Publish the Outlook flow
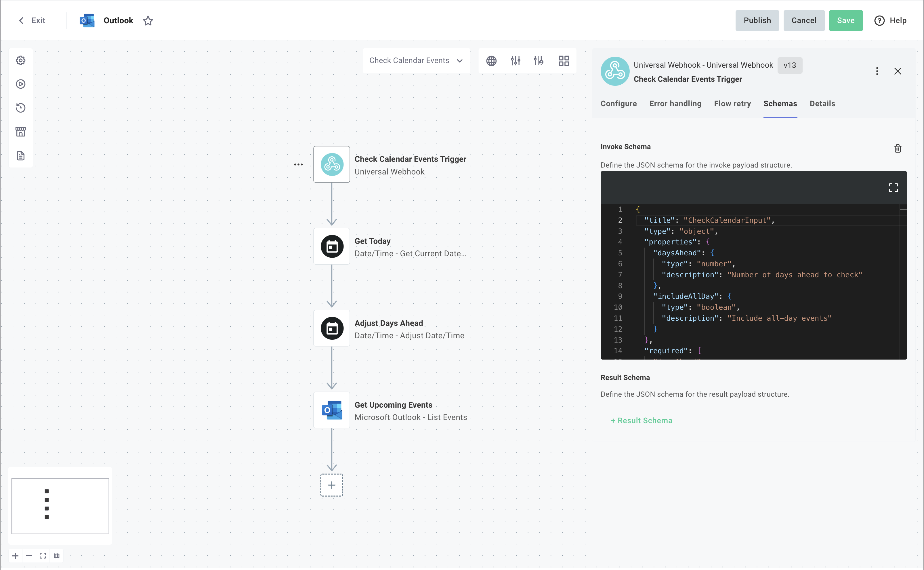Image resolution: width=924 pixels, height=570 pixels. 757,20
